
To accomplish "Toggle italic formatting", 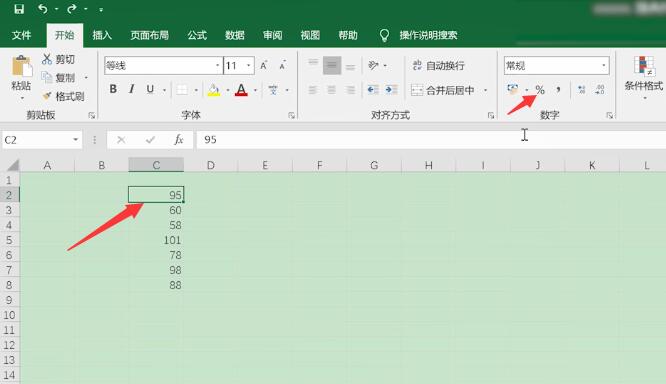I will (x=132, y=89).
